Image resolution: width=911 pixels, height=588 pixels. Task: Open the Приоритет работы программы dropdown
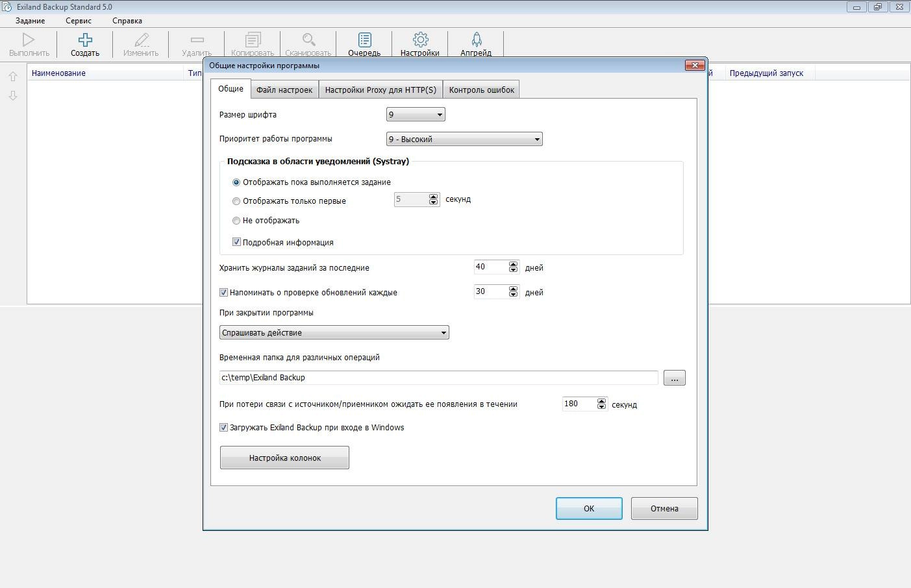pos(464,139)
